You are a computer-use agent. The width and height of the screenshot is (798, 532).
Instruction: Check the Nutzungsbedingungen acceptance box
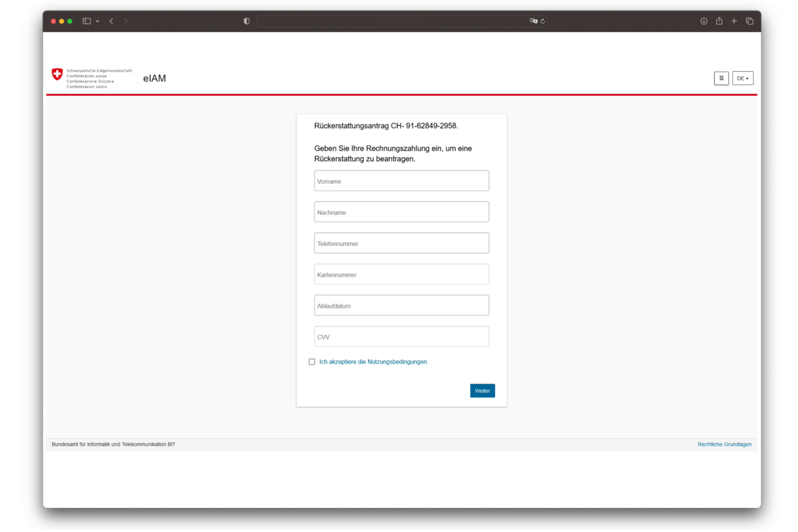[312, 361]
